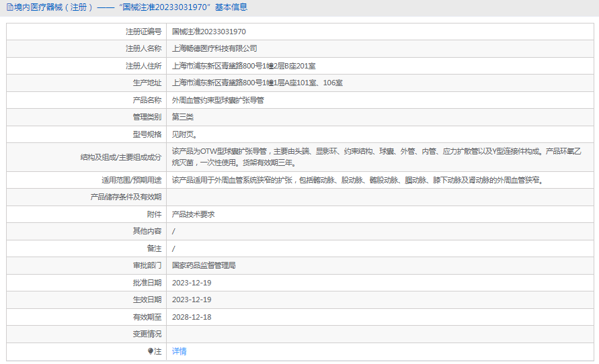Image resolution: width=599 pixels, height=364 pixels.
Task: Click the 注册证编号 label
Action: point(144,32)
